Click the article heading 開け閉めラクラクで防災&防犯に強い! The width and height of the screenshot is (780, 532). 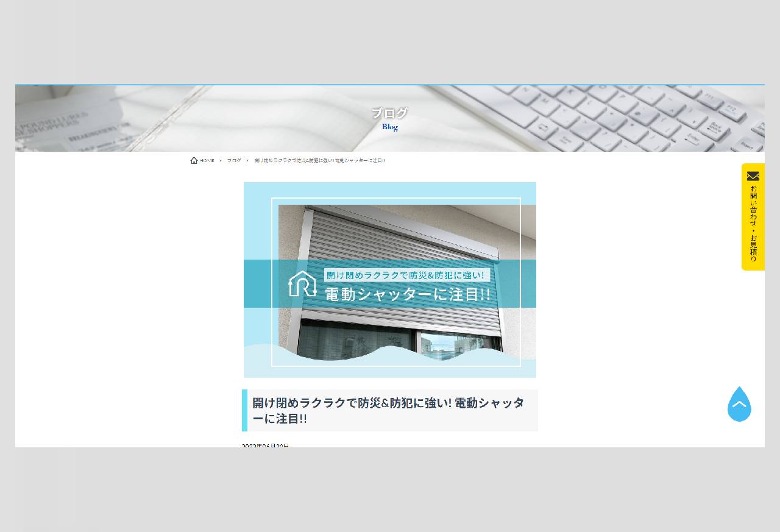click(390, 411)
